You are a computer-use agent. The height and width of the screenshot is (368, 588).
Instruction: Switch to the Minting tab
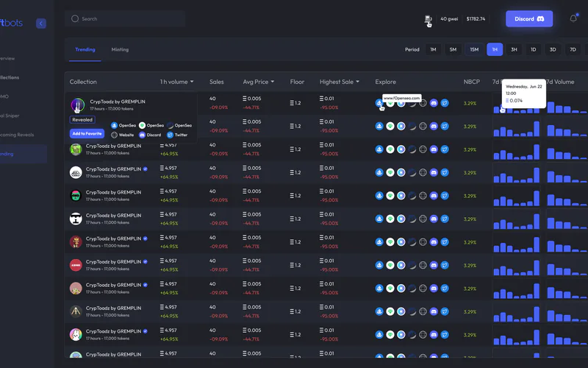[120, 49]
